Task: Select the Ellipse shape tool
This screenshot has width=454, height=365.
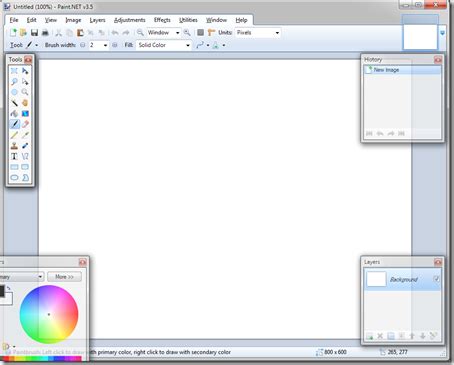Action: click(x=14, y=178)
